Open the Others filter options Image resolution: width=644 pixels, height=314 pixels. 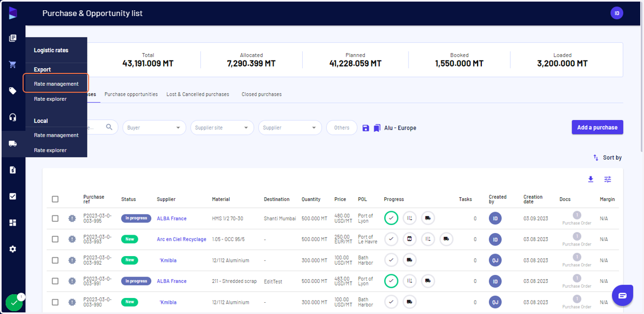point(342,128)
